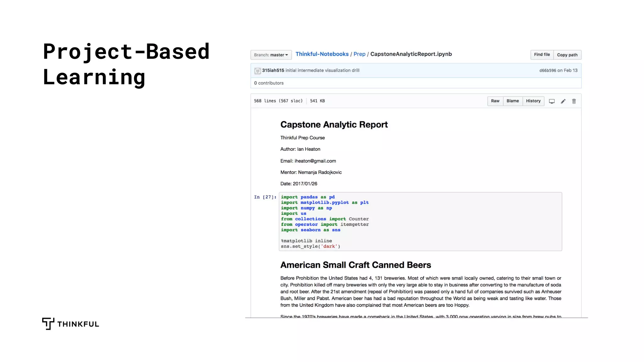
Task: Click the Copy path button
Action: 567,55
